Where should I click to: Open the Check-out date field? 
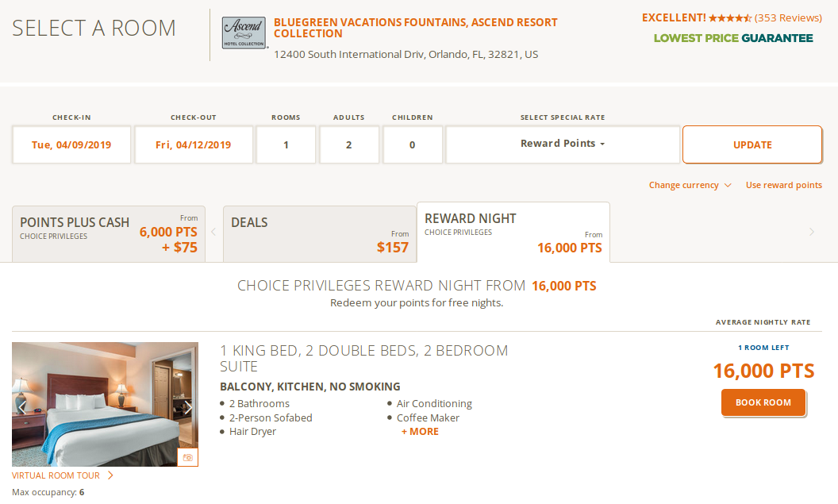coord(194,144)
